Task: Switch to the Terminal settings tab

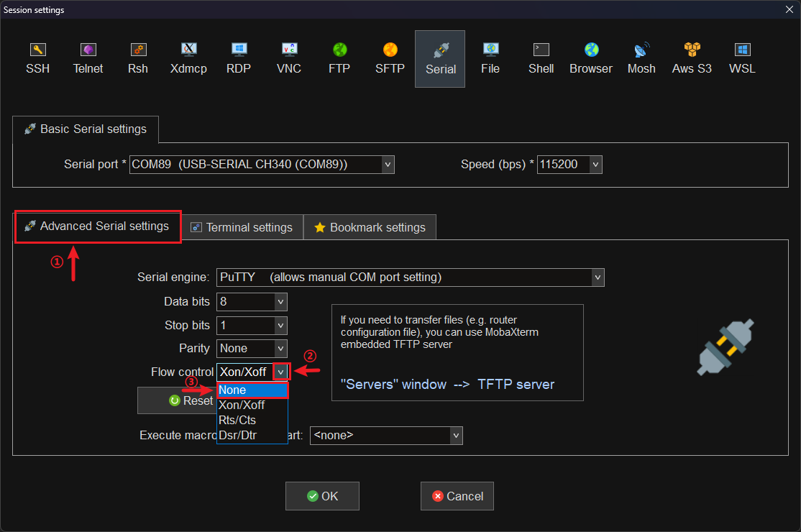Action: click(x=242, y=227)
